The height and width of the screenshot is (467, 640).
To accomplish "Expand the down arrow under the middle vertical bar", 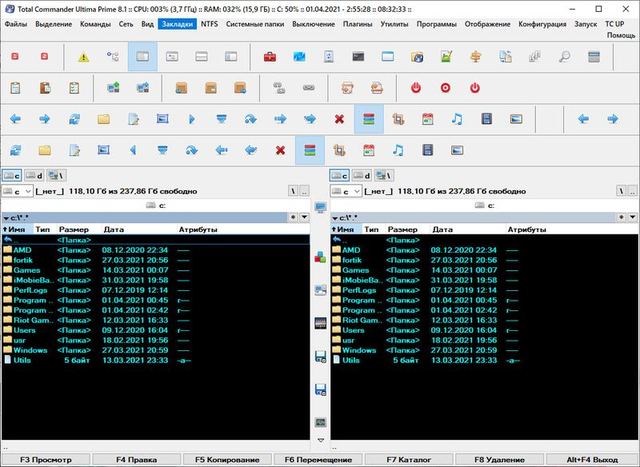I will pyautogui.click(x=320, y=440).
